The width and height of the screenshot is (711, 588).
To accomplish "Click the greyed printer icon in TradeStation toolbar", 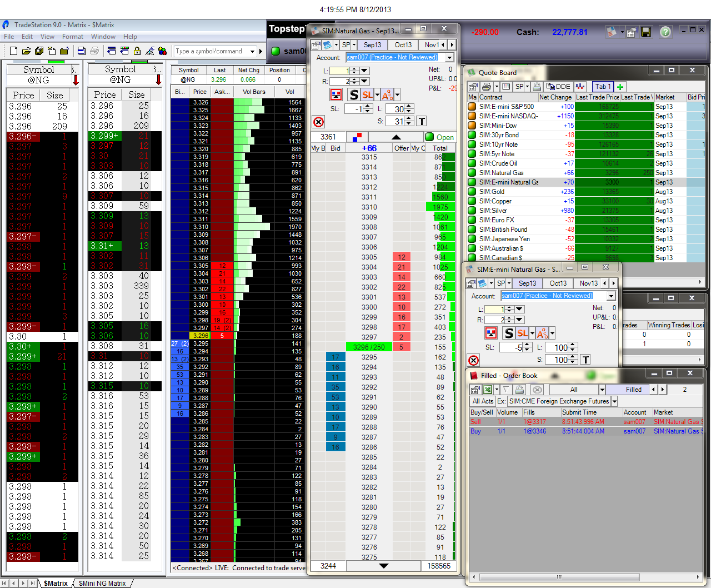I will pyautogui.click(x=94, y=51).
